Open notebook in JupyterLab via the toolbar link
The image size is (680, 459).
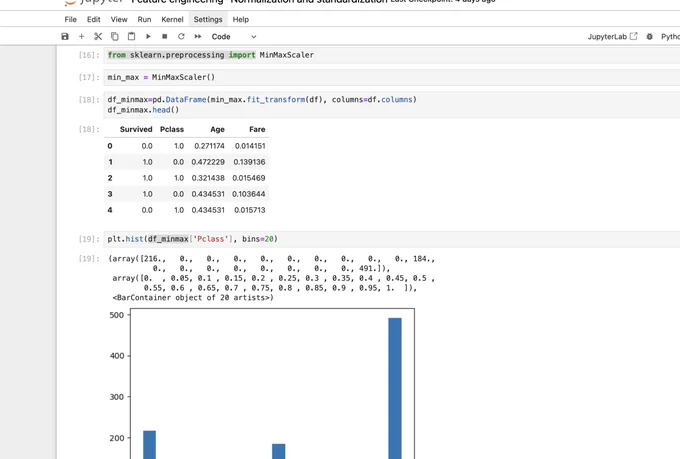pyautogui.click(x=612, y=36)
